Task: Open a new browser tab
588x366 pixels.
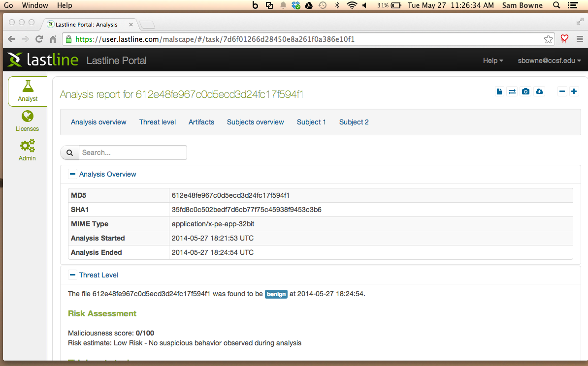Action: tap(147, 25)
